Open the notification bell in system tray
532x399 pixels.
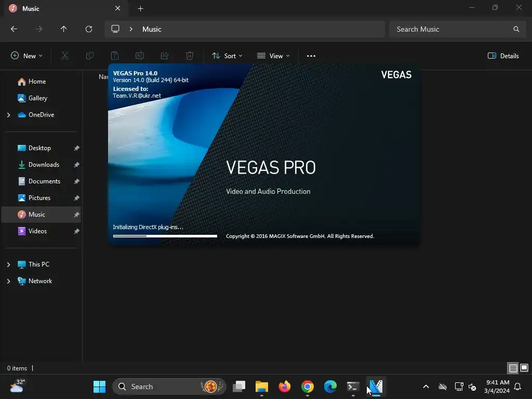pyautogui.click(x=518, y=387)
